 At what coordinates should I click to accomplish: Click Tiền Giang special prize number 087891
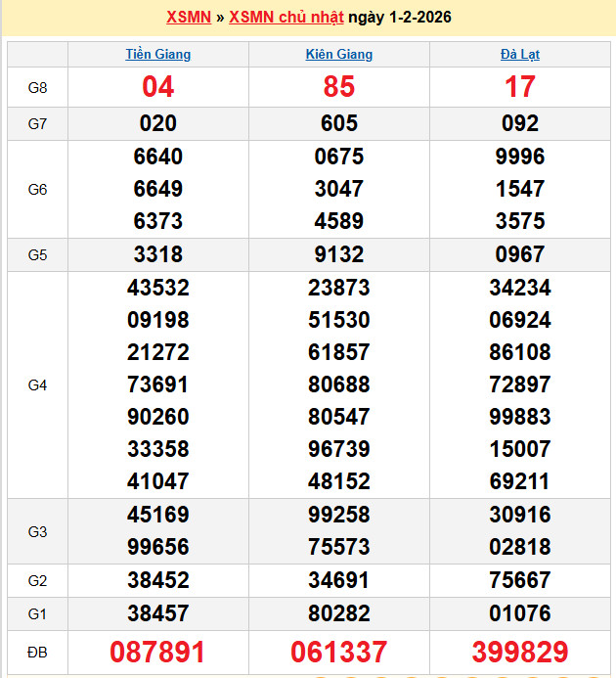pos(158,653)
